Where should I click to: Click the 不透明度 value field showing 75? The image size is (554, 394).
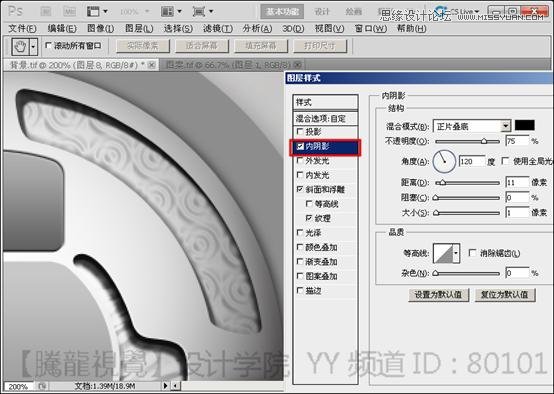pyautogui.click(x=517, y=141)
